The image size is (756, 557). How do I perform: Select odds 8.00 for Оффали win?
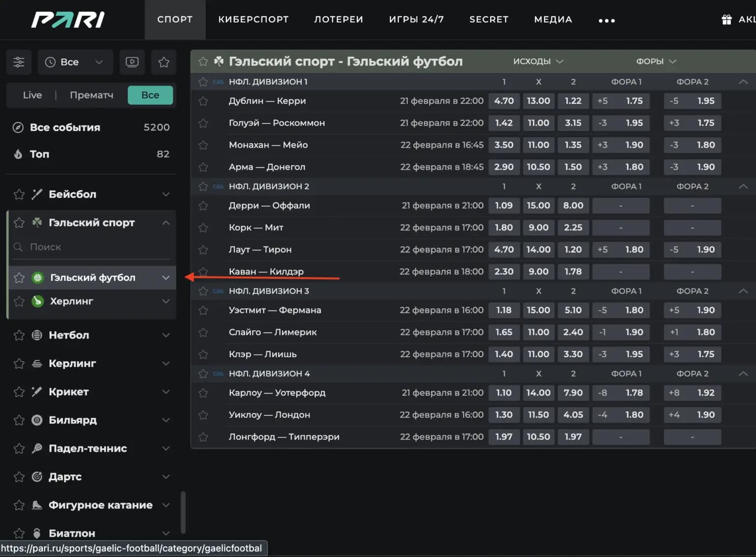point(573,206)
